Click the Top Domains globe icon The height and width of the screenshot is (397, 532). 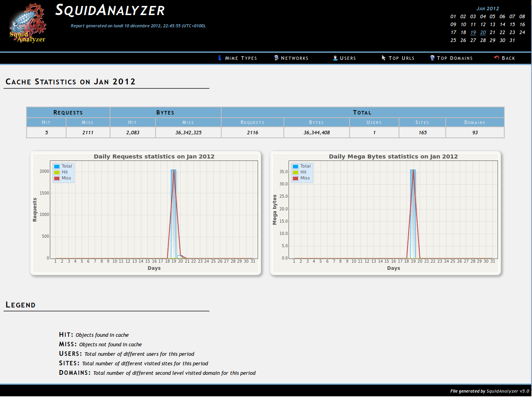(432, 58)
